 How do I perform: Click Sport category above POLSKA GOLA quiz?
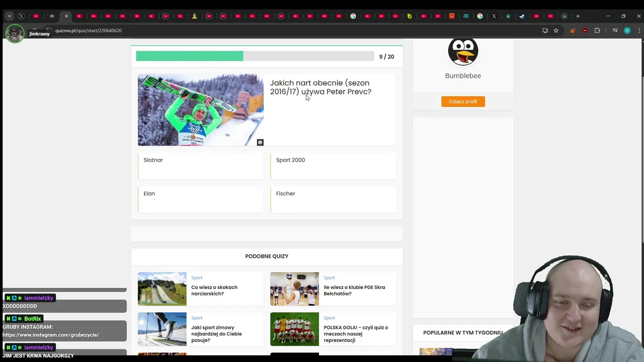pos(329,318)
